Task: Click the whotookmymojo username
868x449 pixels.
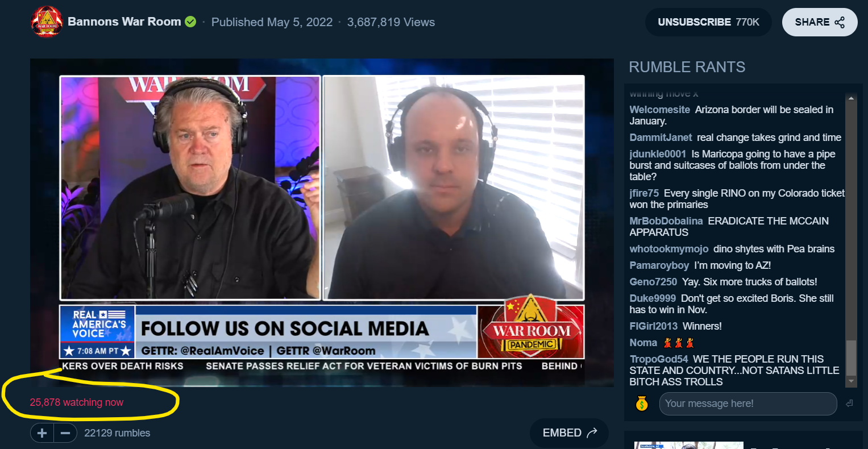Action: pyautogui.click(x=669, y=249)
